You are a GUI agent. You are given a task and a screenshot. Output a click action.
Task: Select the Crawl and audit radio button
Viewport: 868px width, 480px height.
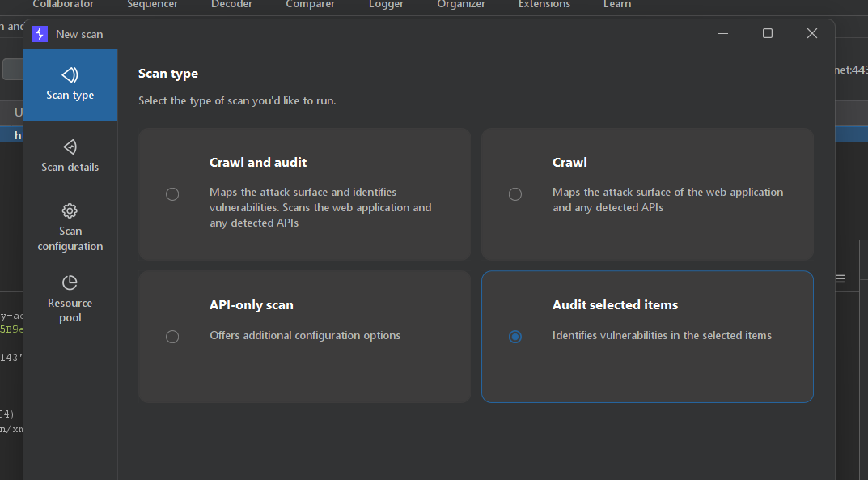pyautogui.click(x=172, y=194)
